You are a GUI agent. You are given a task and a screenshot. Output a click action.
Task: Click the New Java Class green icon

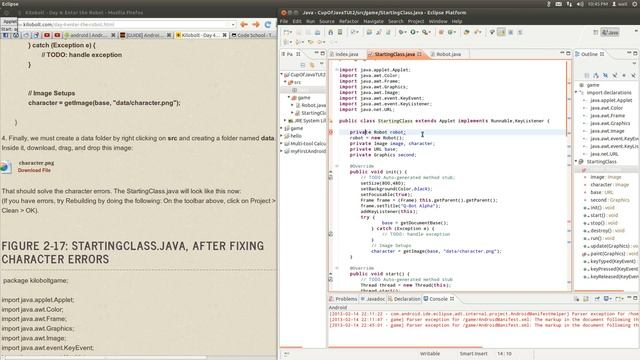pos(451,32)
